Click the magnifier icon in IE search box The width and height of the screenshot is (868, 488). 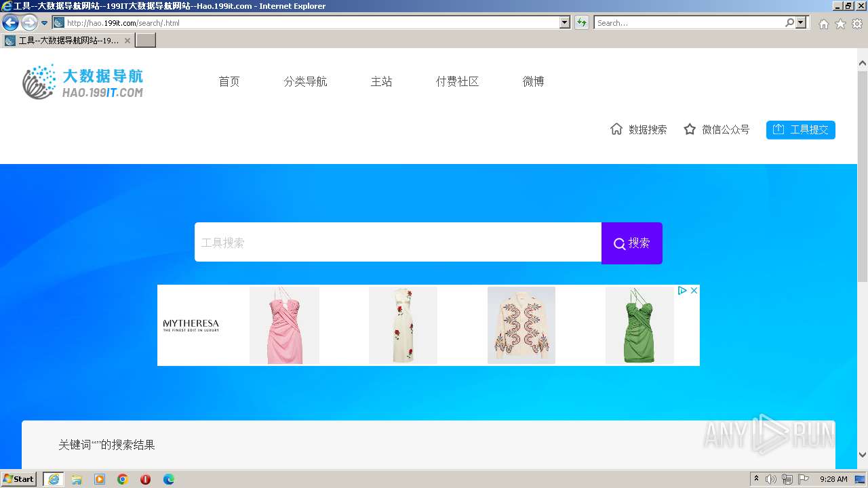tap(789, 23)
